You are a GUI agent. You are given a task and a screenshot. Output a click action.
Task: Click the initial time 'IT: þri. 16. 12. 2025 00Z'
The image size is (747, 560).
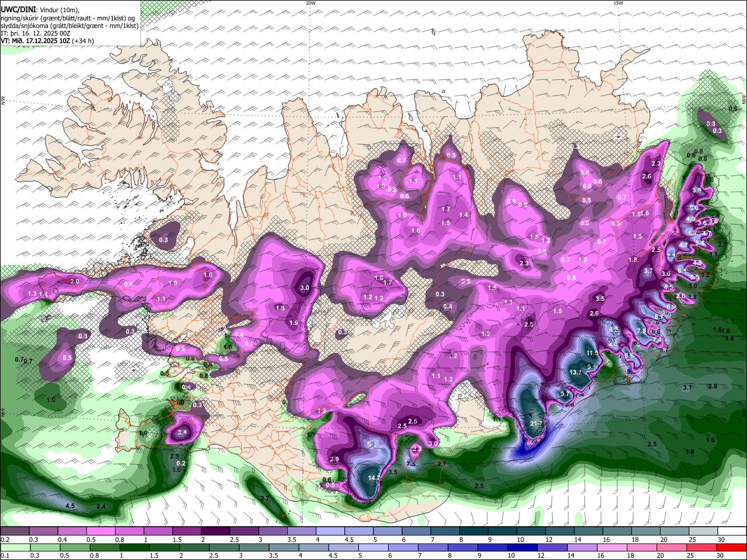[x=36, y=33]
